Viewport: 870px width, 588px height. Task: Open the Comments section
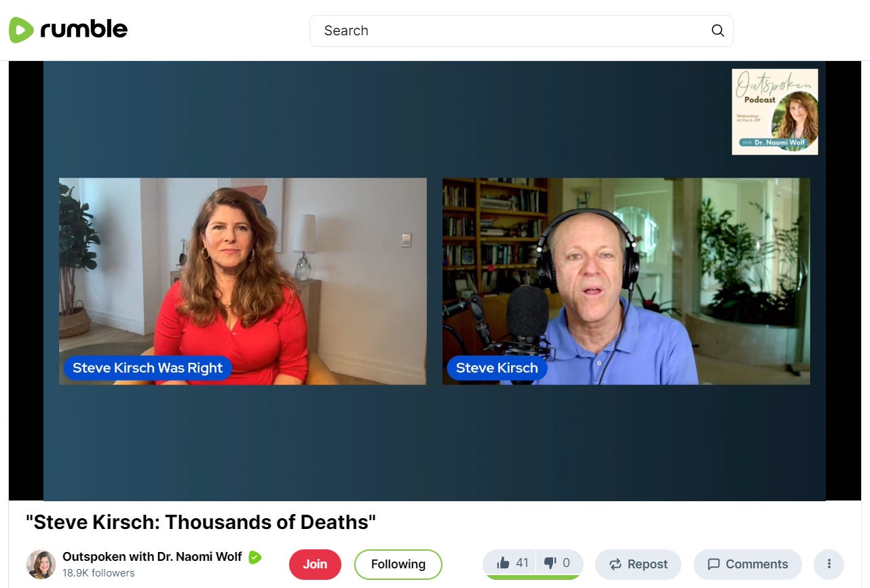747,564
